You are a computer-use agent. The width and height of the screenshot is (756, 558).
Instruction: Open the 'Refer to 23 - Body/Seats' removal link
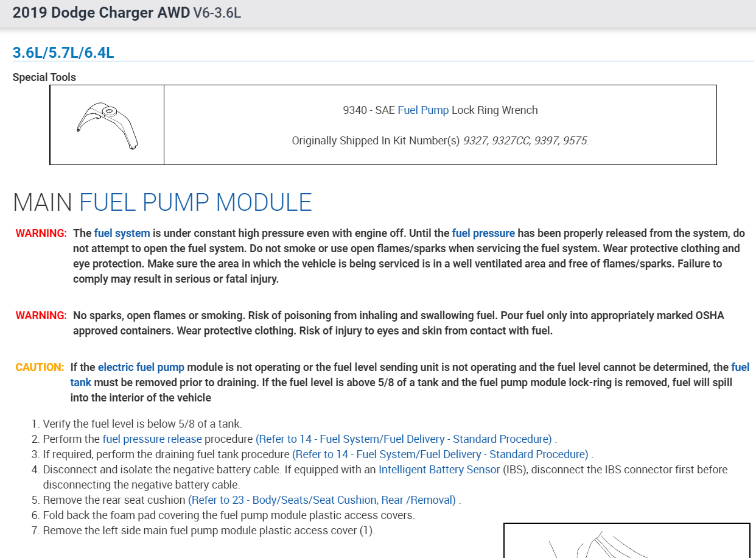322,500
